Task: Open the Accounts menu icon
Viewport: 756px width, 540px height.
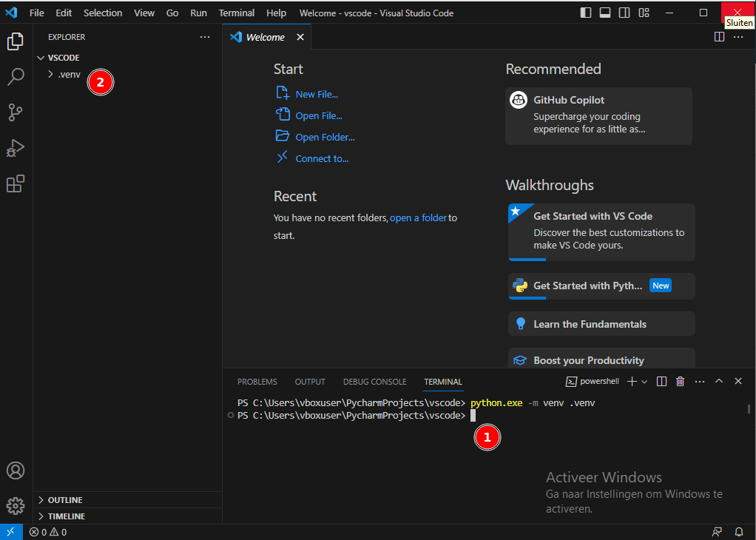Action: click(x=16, y=470)
